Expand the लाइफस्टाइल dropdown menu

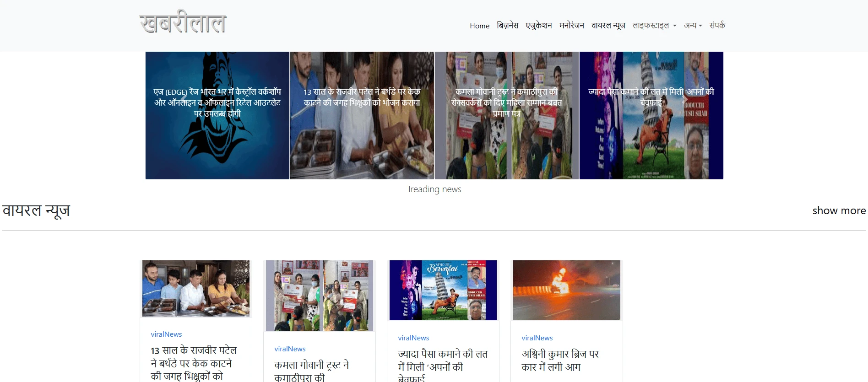tap(654, 26)
